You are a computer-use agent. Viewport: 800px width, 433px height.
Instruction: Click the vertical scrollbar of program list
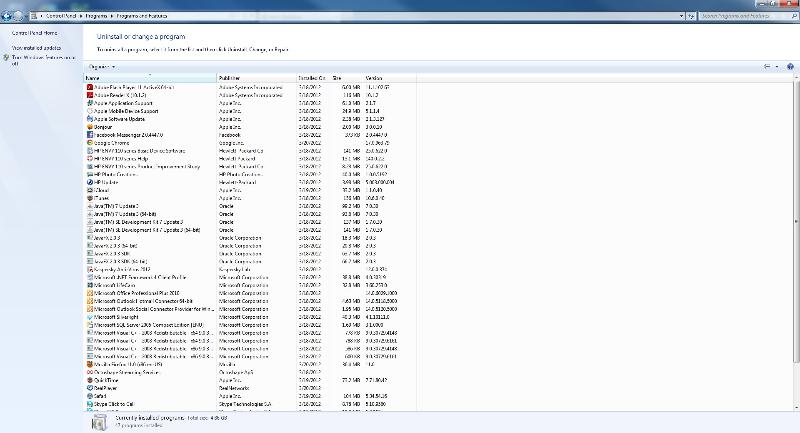pyautogui.click(x=796, y=221)
